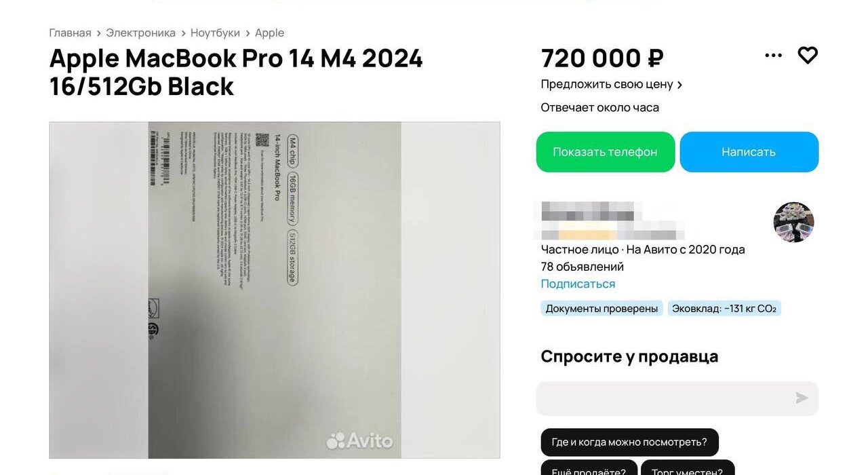Open the MacBook box product photo
Screen dimensions: 868x475
(275, 290)
